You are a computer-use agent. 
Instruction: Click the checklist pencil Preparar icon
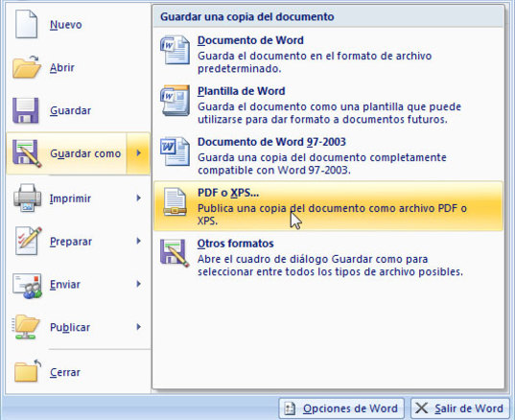pos(28,241)
